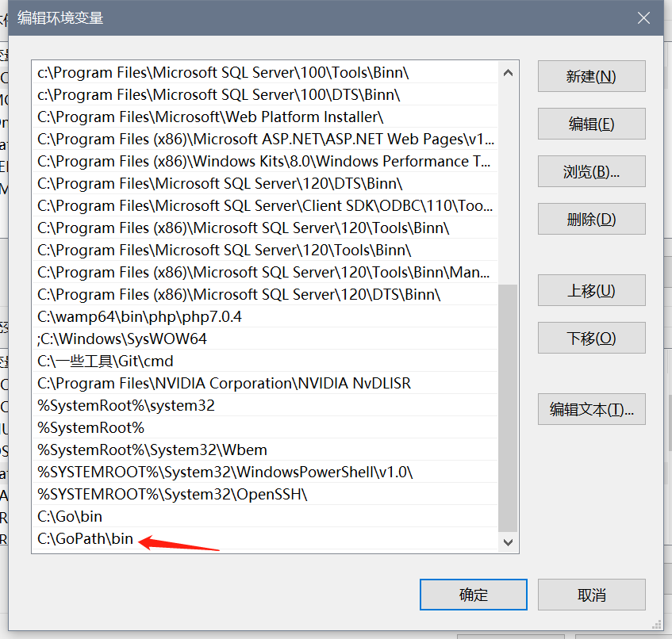The height and width of the screenshot is (639, 672).
Task: Select Program Files\Microsoft SQL Server\120\DTS\Binn\ entry
Action: [265, 183]
